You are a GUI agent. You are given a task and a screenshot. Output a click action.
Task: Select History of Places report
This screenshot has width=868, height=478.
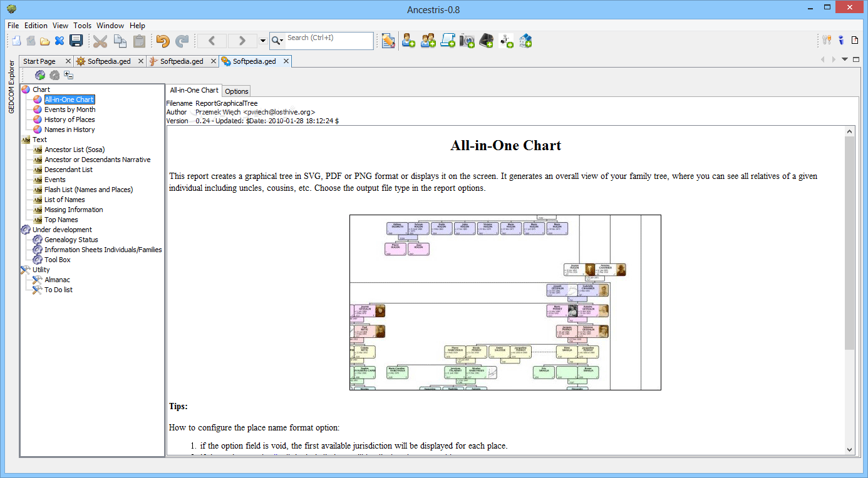[x=70, y=119]
